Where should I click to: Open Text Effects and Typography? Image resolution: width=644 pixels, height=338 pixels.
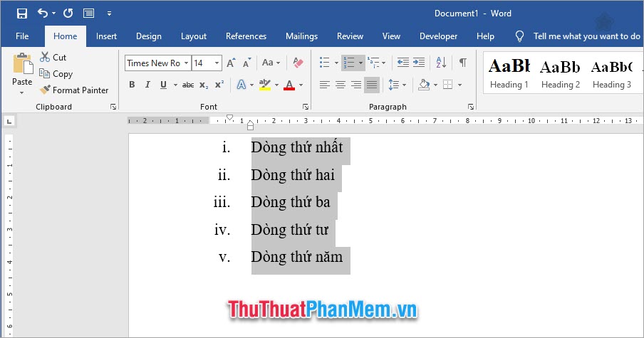[x=241, y=85]
